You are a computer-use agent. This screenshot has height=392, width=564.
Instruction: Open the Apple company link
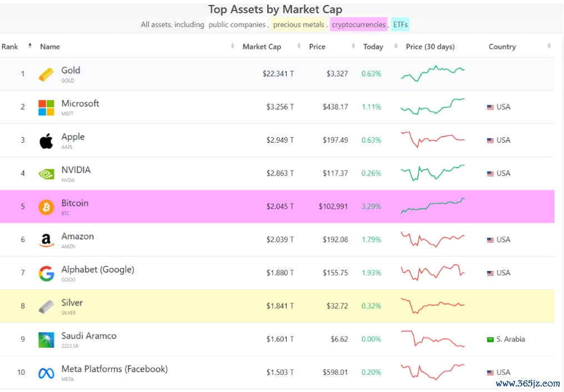pos(73,137)
